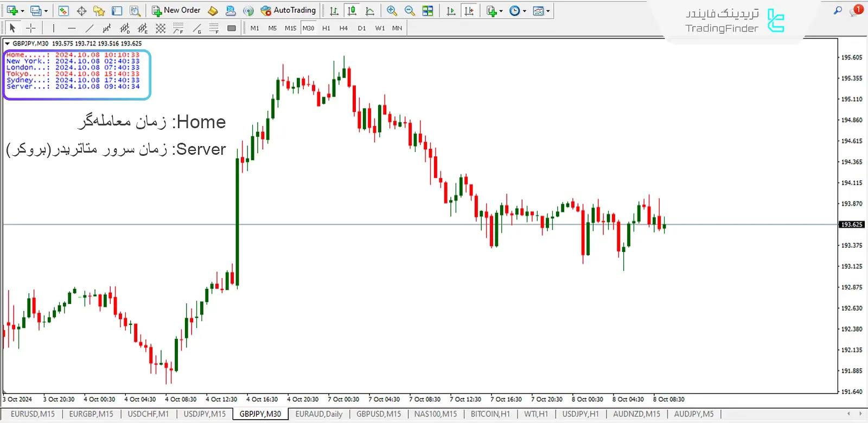Switch to the EURUSD,M15 chart tab

tap(33, 414)
